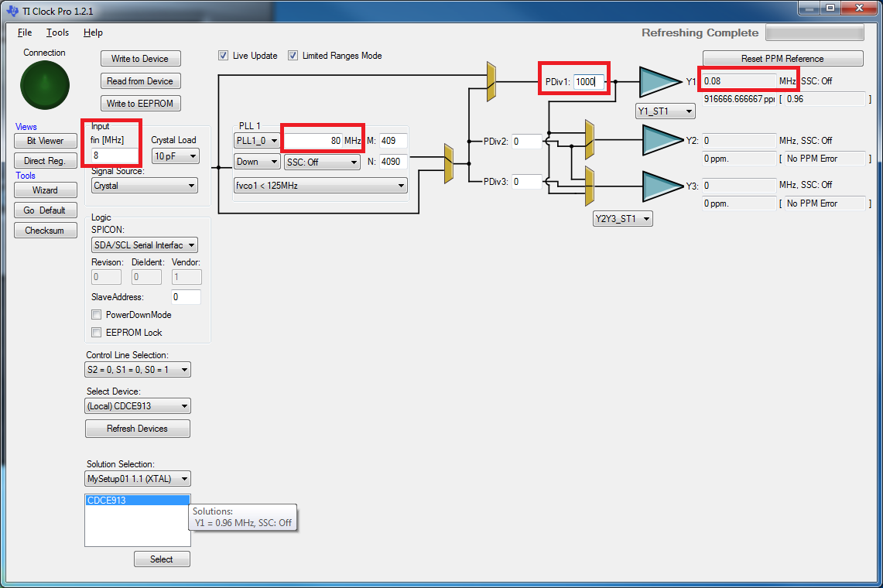Click the Y2 output buffer triangle
The height and width of the screenshot is (588, 883).
662,140
